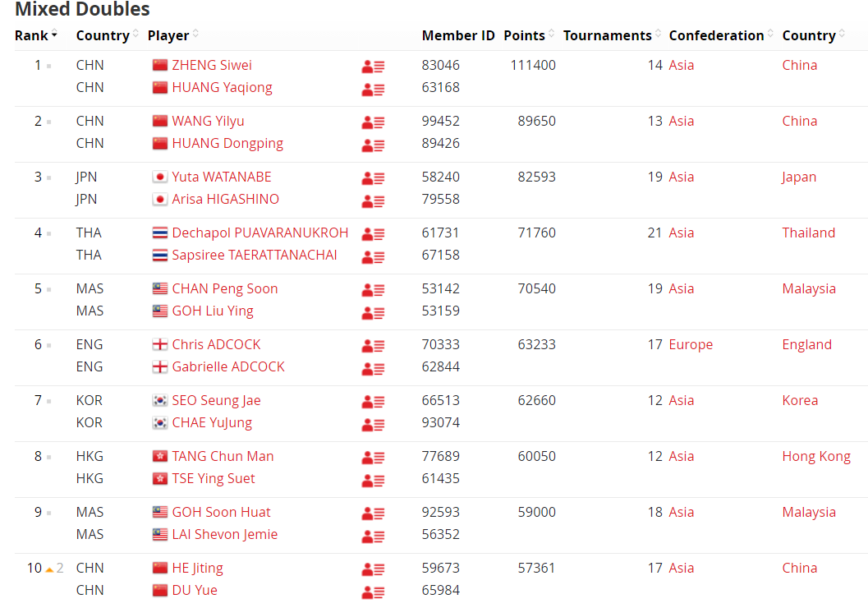Open the Dechapol PUAVARANUKROH player link
The image size is (868, 608).
260,233
